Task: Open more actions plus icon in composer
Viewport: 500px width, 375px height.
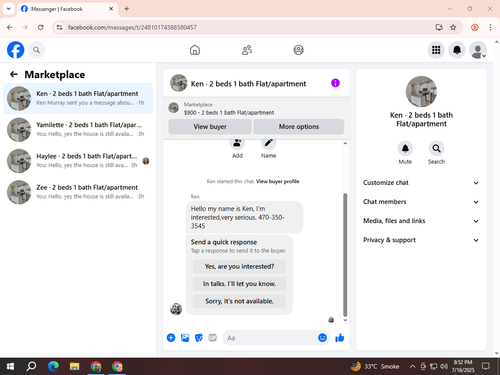Action: pyautogui.click(x=171, y=338)
